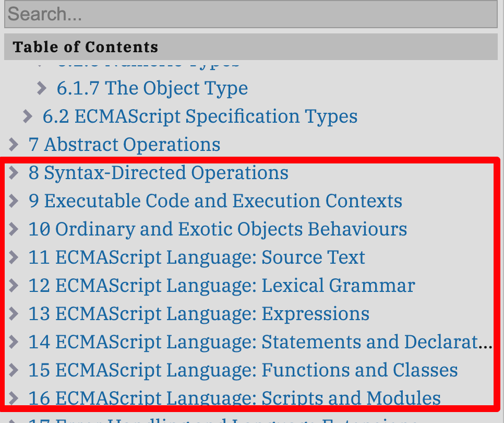Screen dimensions: 504x423
Task: Expand the 6.1.7 The Object Type chevron
Action: tap(42, 88)
